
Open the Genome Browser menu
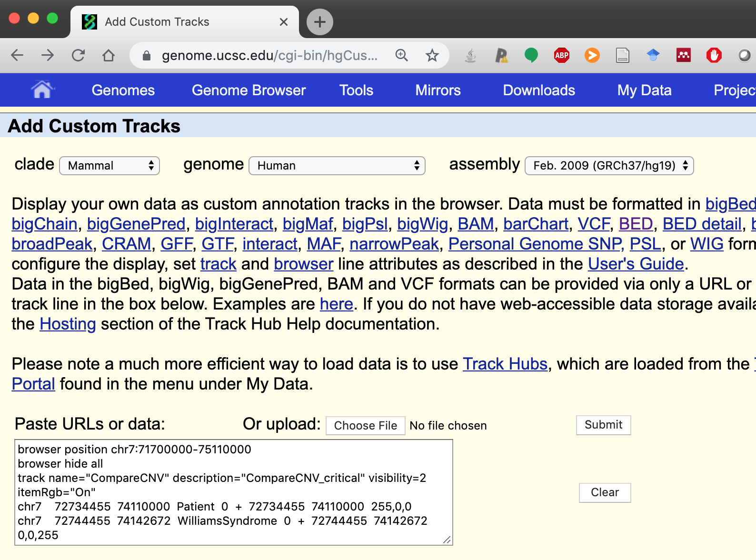pos(249,90)
